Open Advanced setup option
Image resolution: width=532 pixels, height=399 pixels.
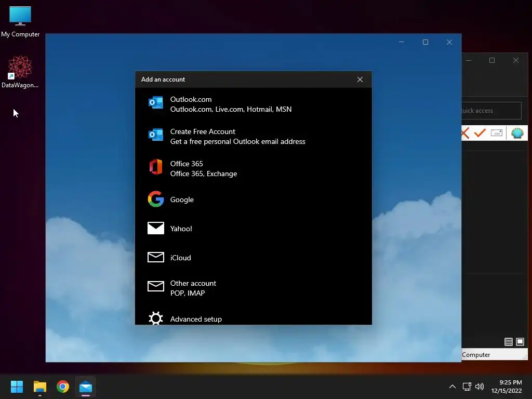254,318
